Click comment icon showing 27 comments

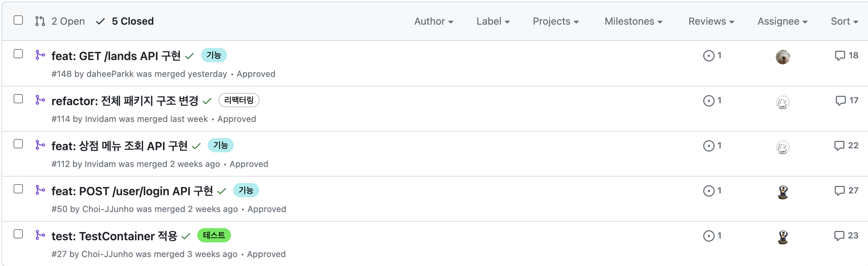[839, 191]
